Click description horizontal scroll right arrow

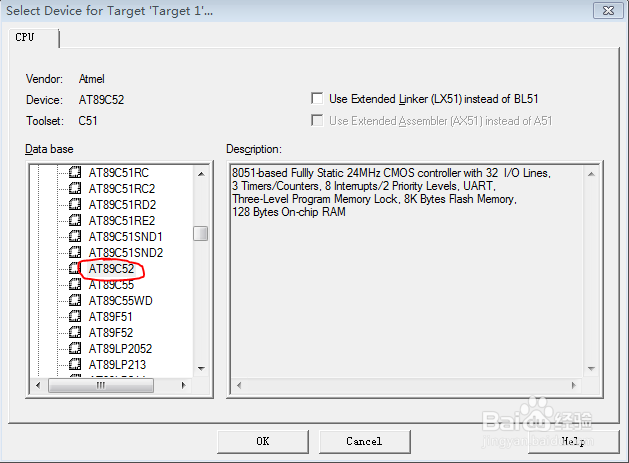(x=574, y=385)
